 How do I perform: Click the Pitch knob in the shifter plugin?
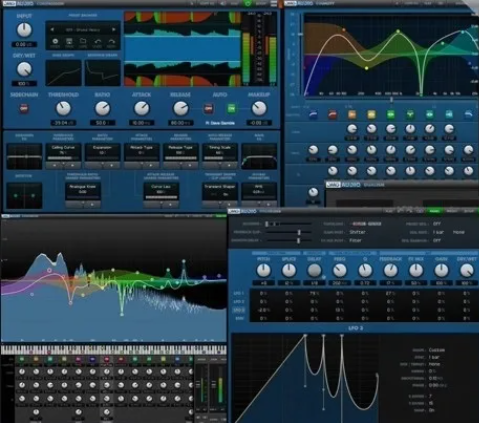coord(263,270)
